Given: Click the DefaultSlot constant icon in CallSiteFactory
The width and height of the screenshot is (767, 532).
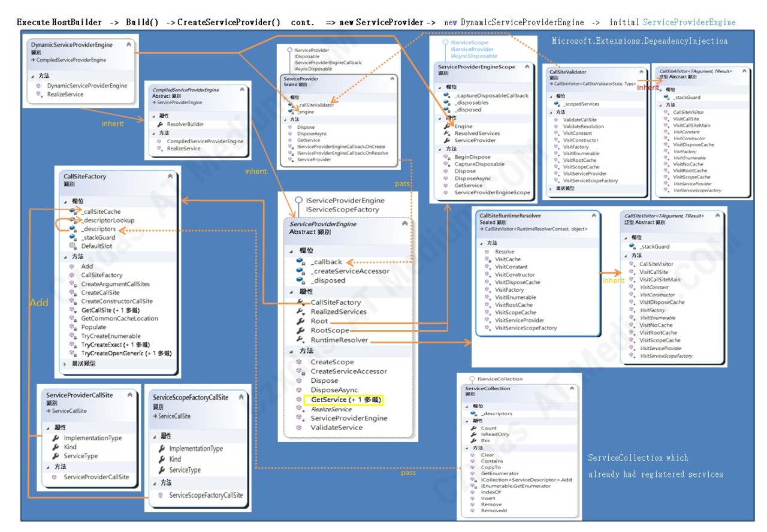Looking at the screenshot, I should click(x=73, y=246).
